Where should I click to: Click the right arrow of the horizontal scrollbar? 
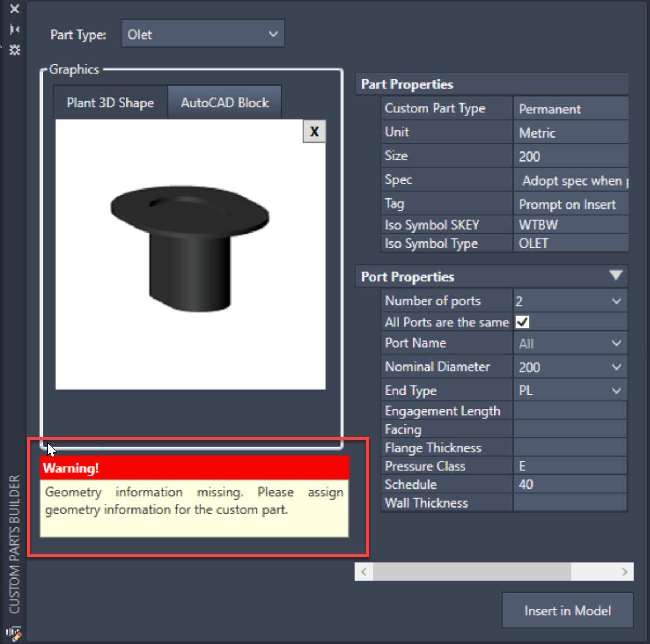click(625, 572)
